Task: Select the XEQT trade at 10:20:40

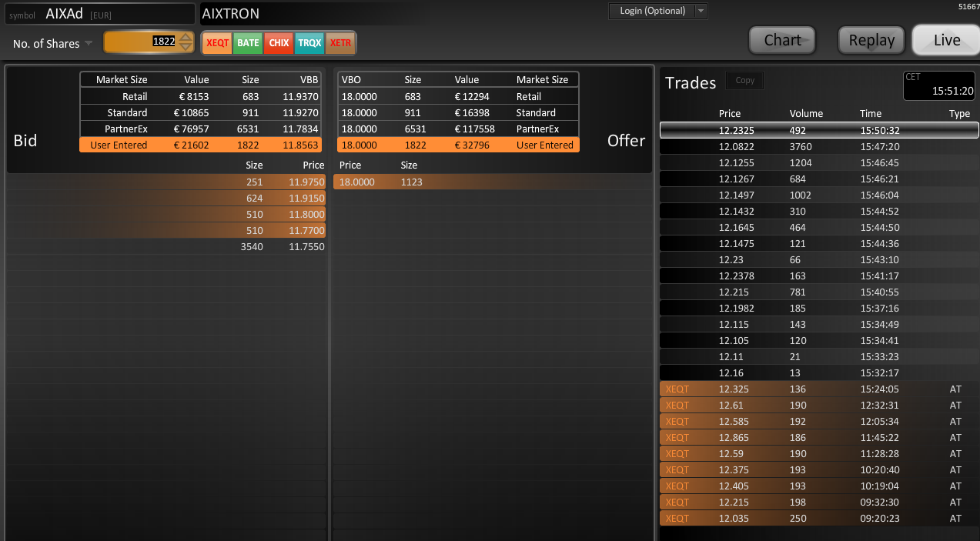Action: (x=819, y=469)
